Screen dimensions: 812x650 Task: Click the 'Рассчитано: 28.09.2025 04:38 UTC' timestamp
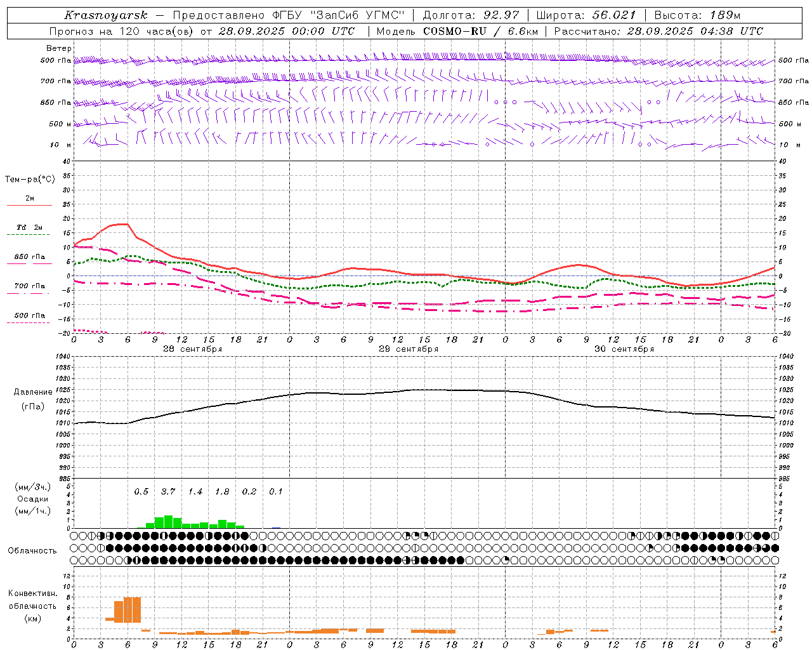(658, 31)
